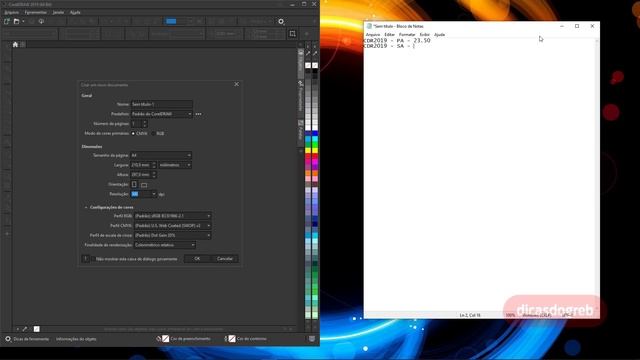Select CMYK primary color mode

133,133
